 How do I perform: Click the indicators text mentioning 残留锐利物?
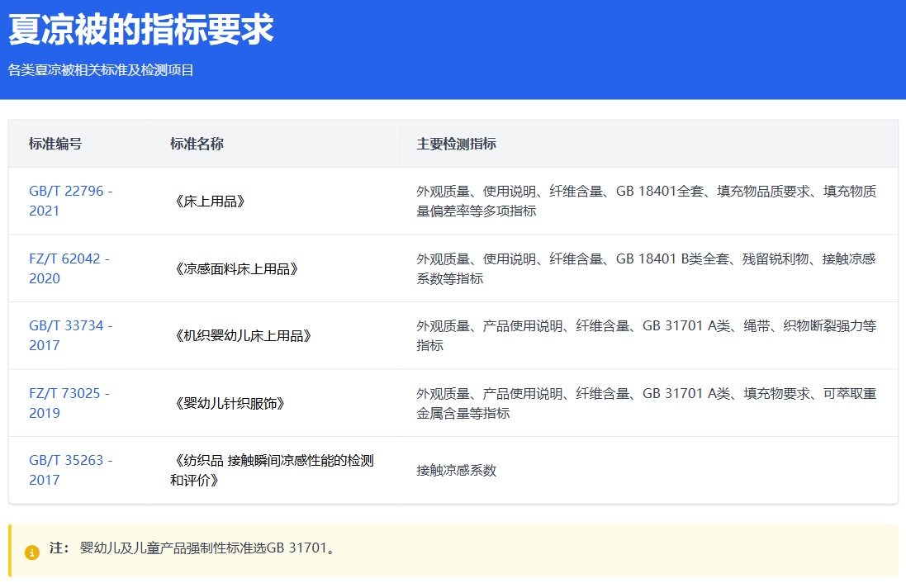click(x=646, y=268)
